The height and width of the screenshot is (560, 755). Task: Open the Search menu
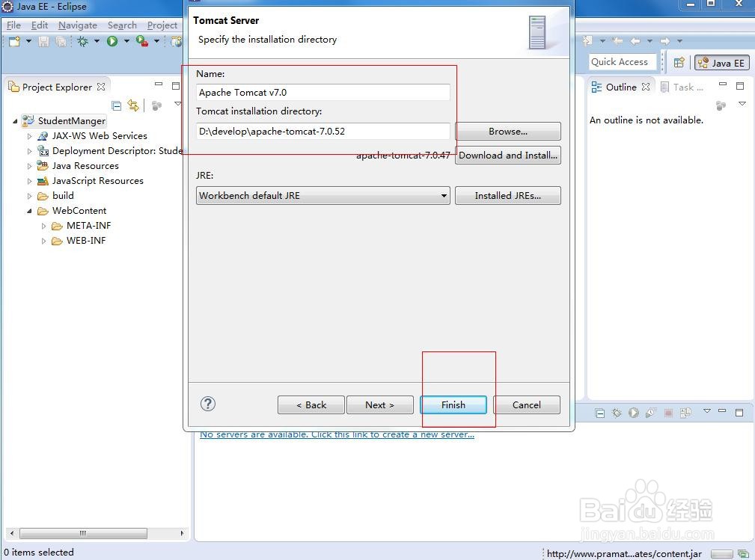[x=122, y=25]
